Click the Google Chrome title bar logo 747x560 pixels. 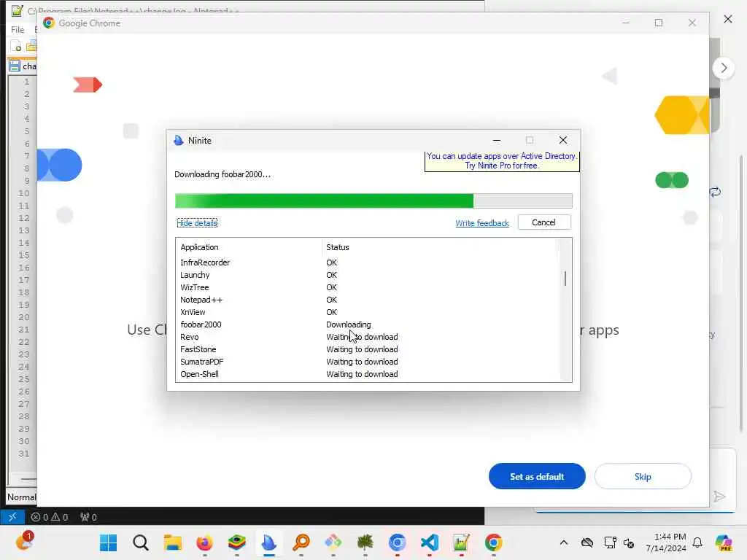pyautogui.click(x=49, y=23)
